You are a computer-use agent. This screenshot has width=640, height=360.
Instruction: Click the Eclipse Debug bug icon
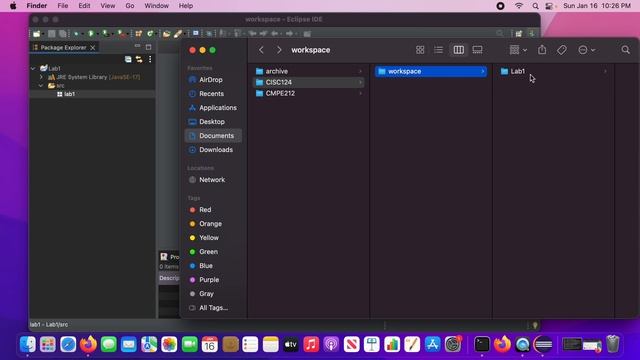(76, 33)
